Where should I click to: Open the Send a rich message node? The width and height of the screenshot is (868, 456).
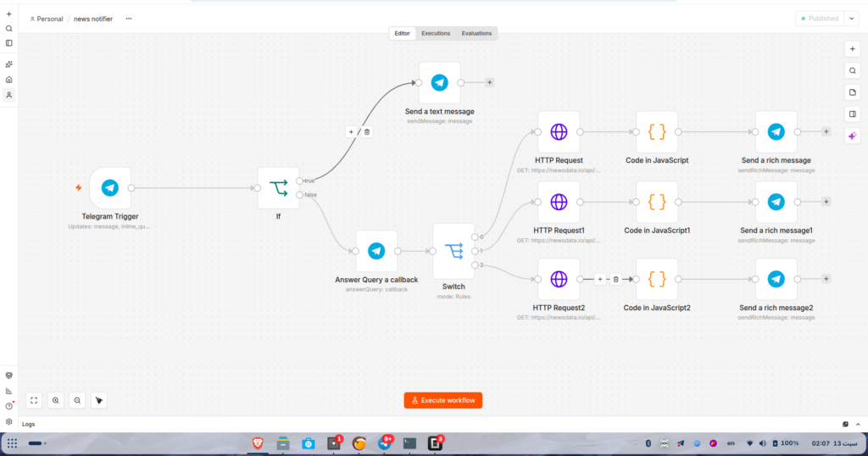click(776, 132)
